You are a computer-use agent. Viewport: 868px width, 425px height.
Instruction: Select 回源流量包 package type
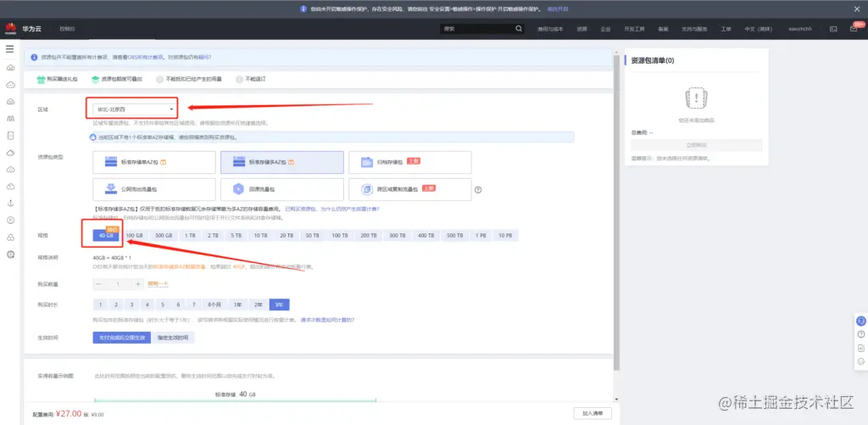coord(281,189)
